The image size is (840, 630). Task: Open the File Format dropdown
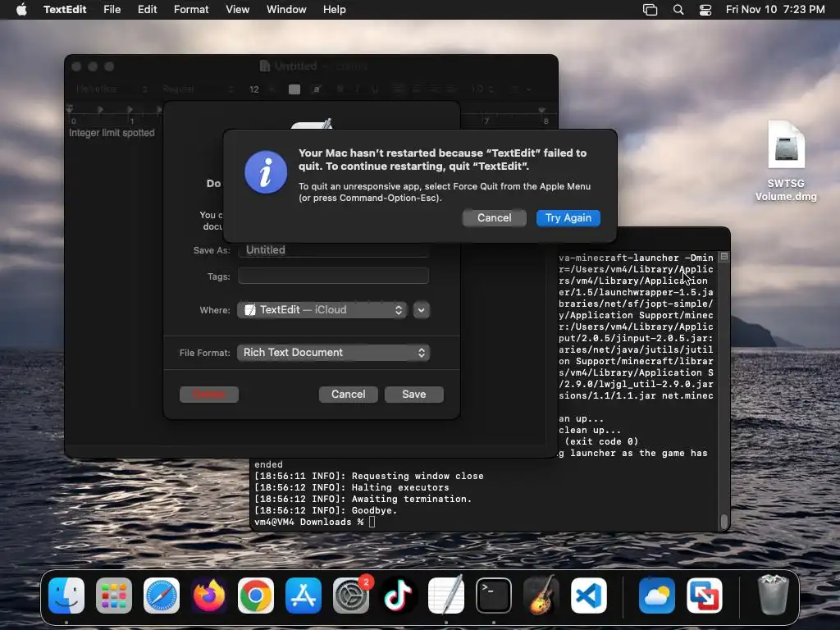(333, 353)
